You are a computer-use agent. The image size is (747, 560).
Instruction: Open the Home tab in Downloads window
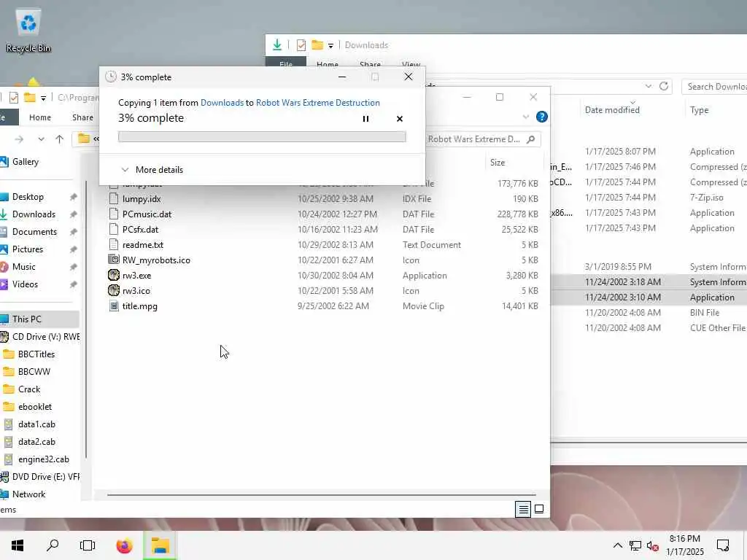click(x=328, y=64)
